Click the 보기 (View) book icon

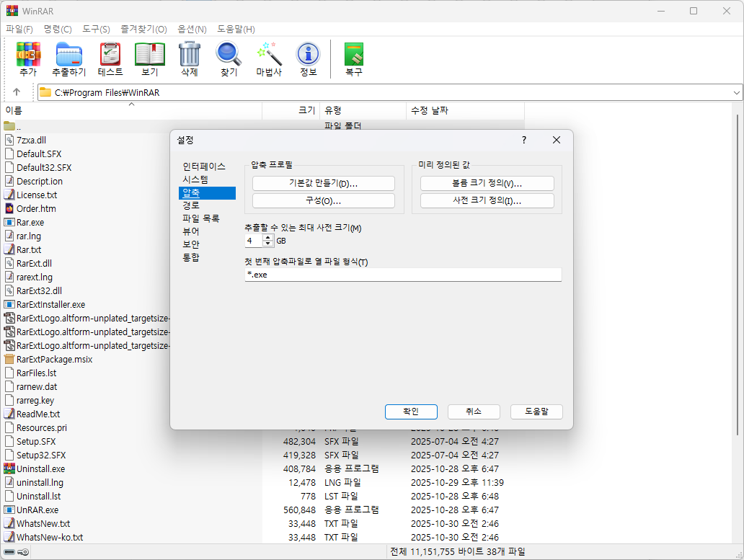pyautogui.click(x=150, y=54)
